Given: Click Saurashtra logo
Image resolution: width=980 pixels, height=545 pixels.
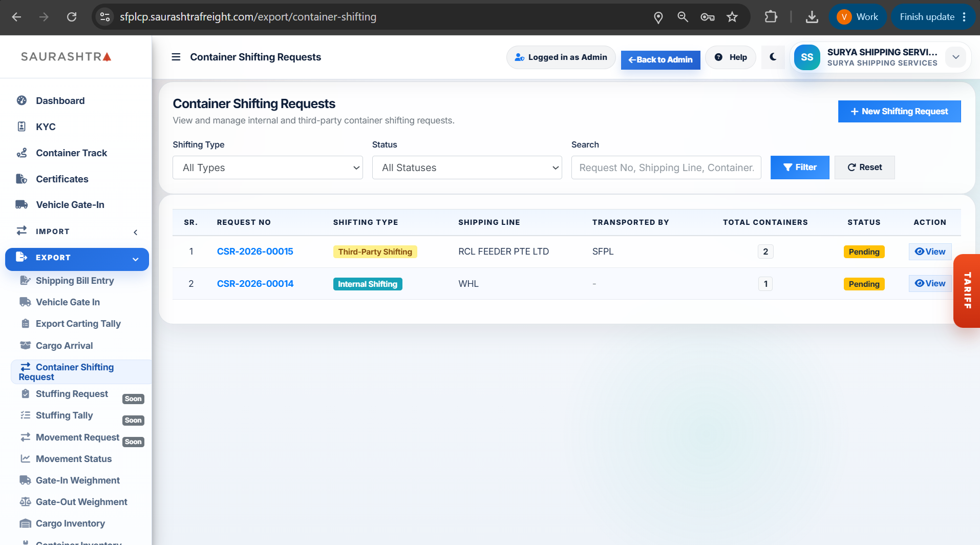Looking at the screenshot, I should tap(66, 56).
